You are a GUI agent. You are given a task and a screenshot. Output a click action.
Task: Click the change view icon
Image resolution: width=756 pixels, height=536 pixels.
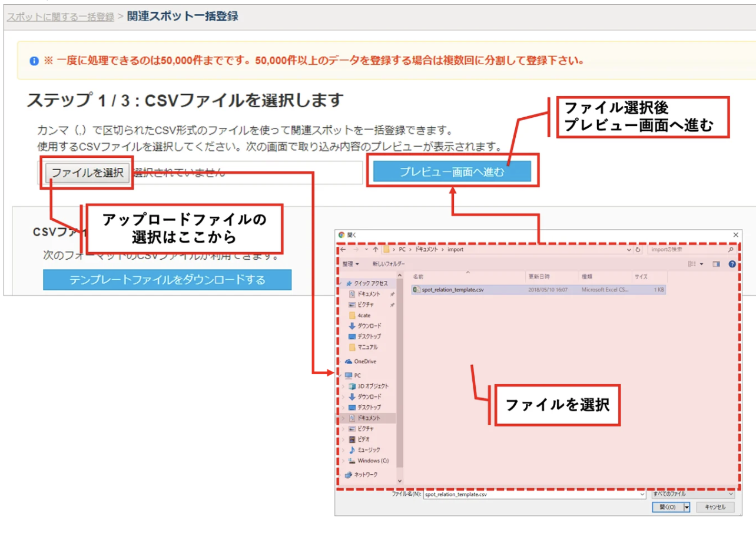(x=692, y=264)
